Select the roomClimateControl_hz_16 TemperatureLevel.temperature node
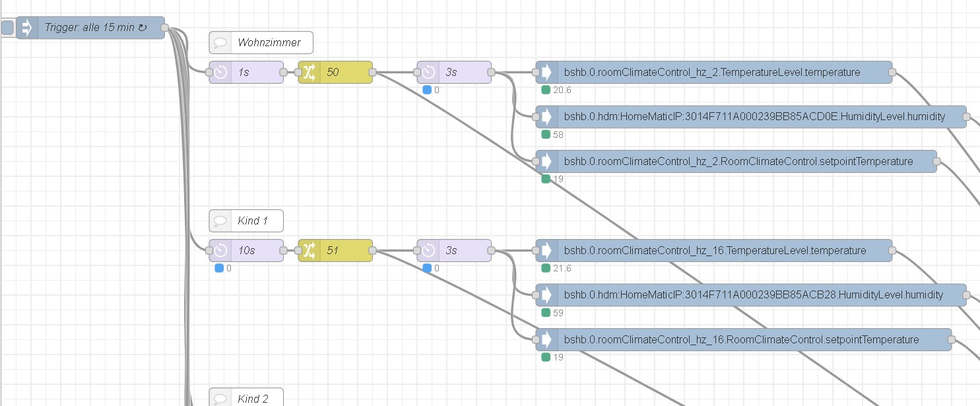This screenshot has width=980, height=406. click(714, 251)
